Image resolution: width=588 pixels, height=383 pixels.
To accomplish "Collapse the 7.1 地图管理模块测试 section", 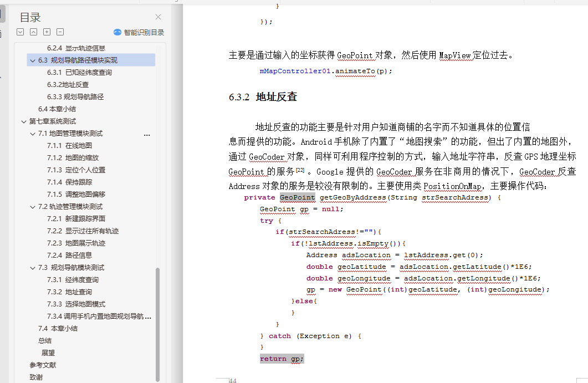I will [x=33, y=134].
